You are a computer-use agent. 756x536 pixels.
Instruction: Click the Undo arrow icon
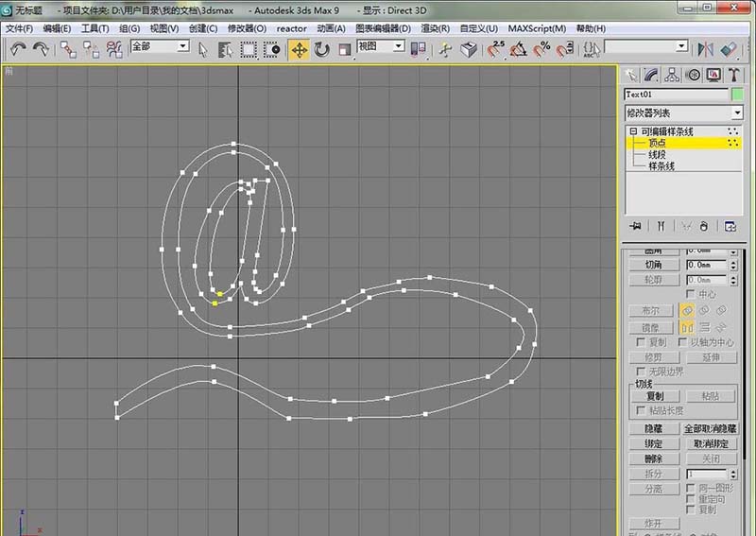(18, 49)
